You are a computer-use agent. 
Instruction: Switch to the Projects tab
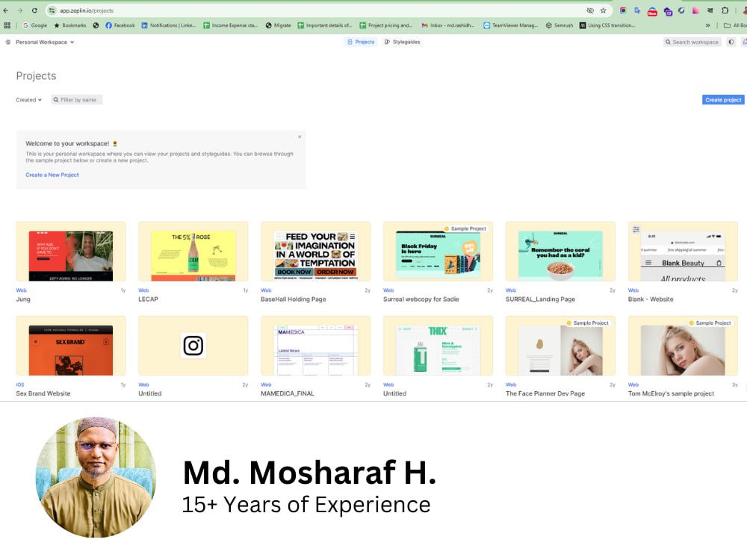pyautogui.click(x=361, y=42)
